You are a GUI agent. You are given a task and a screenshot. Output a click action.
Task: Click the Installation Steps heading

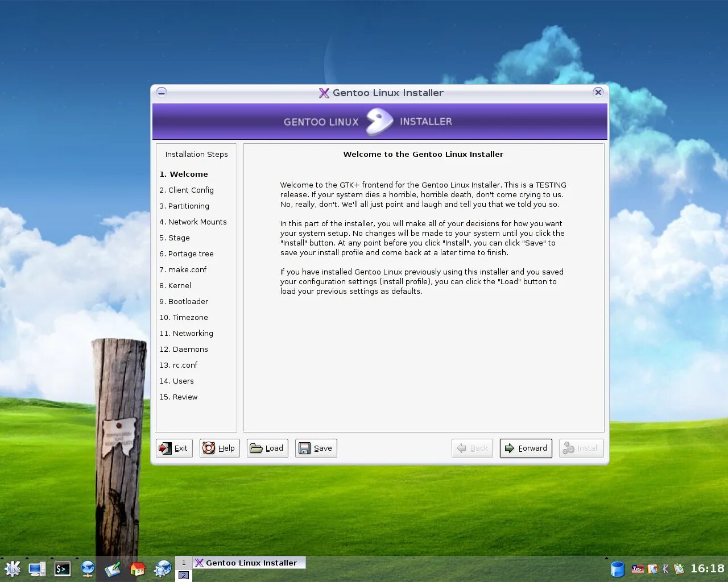click(x=196, y=155)
